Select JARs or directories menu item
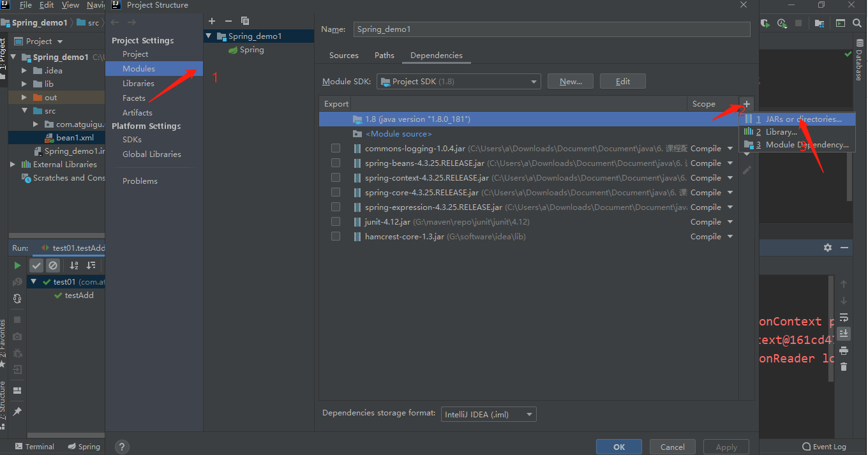The image size is (868, 455). click(x=797, y=119)
